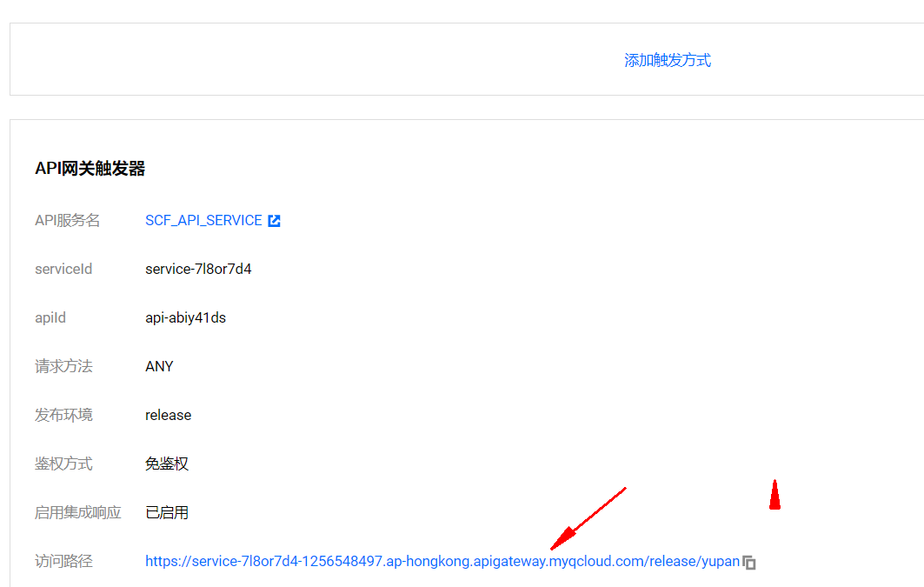Click the ANY request method value

click(159, 367)
